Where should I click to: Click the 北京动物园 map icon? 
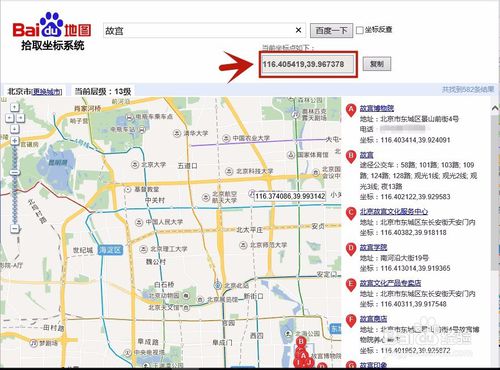click(187, 296)
